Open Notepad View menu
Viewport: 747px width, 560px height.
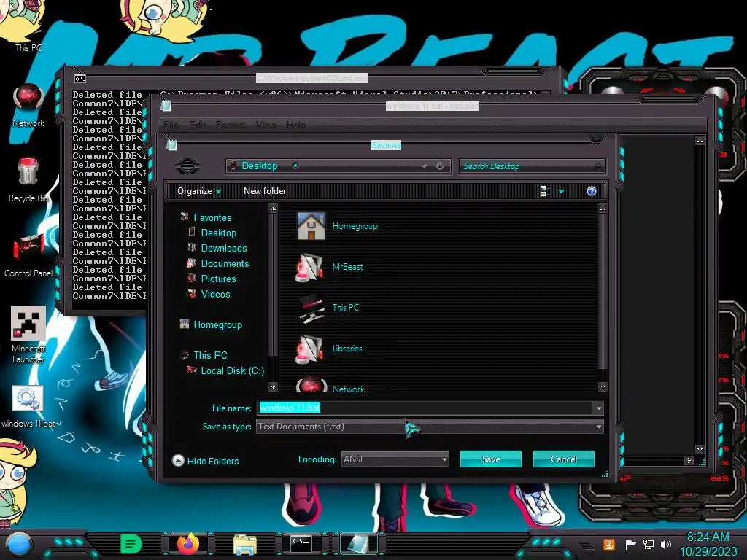point(266,125)
